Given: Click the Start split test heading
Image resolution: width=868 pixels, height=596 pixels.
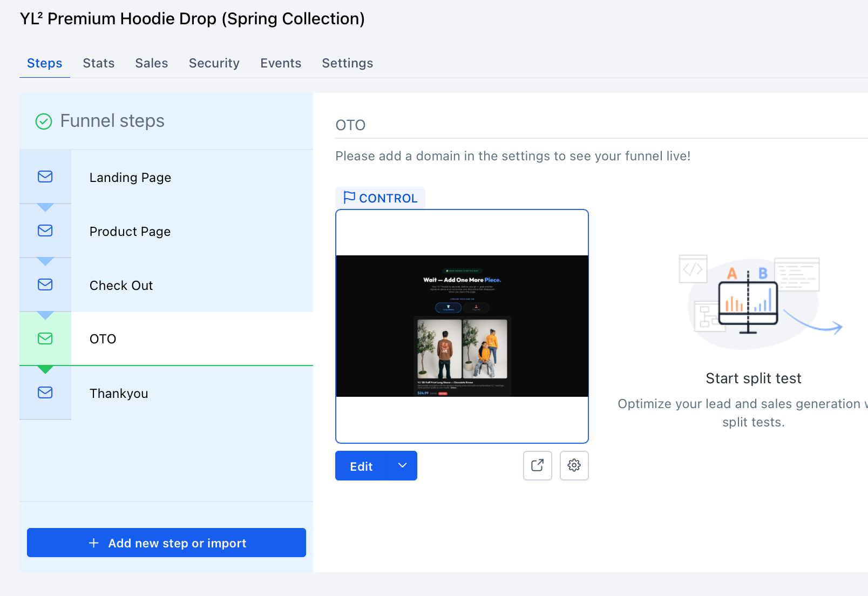Looking at the screenshot, I should point(754,378).
